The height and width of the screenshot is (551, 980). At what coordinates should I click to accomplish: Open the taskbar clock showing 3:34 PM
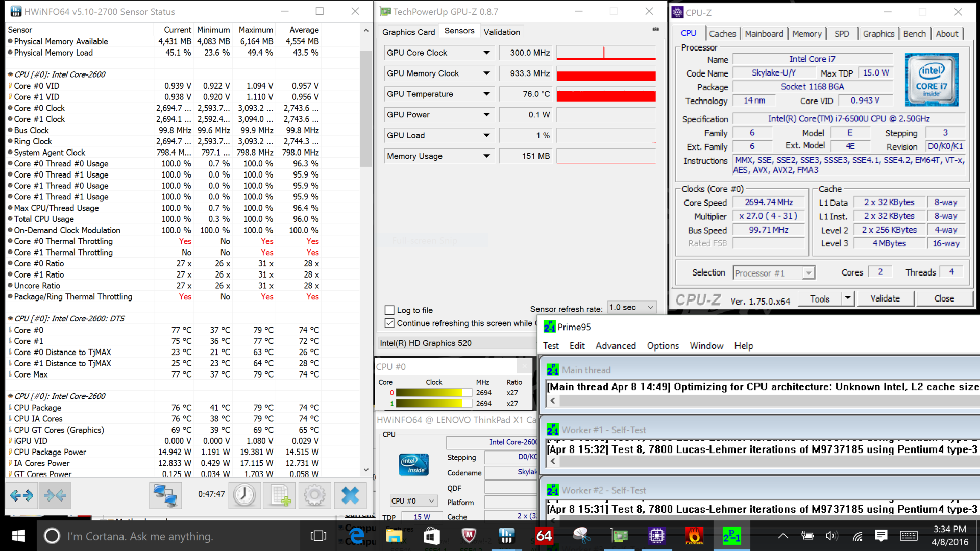(949, 536)
